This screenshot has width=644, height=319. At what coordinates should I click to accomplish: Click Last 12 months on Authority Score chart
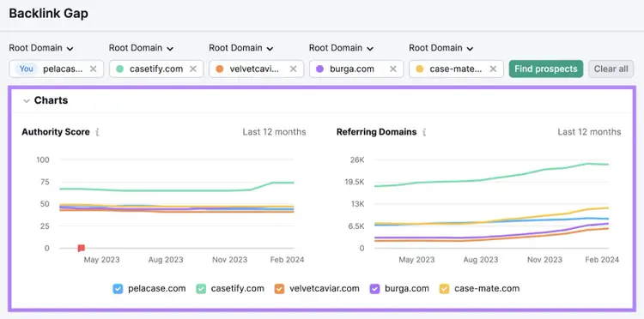[274, 132]
